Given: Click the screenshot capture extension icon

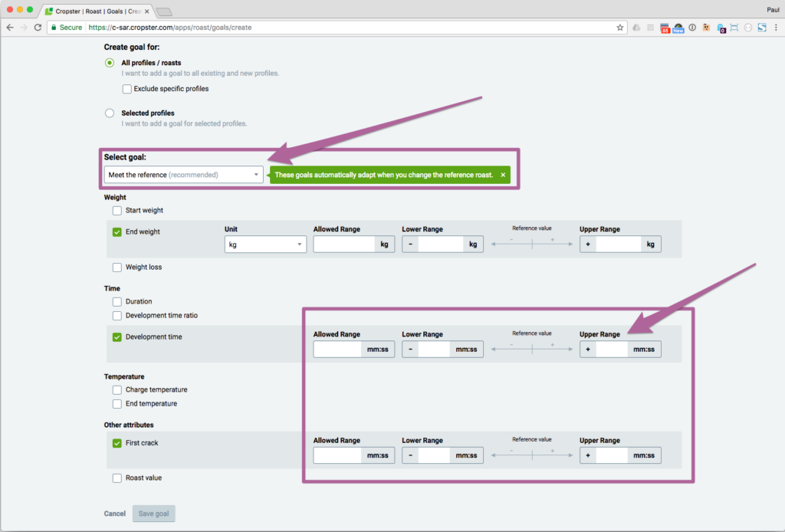Looking at the screenshot, I should tap(734, 28).
